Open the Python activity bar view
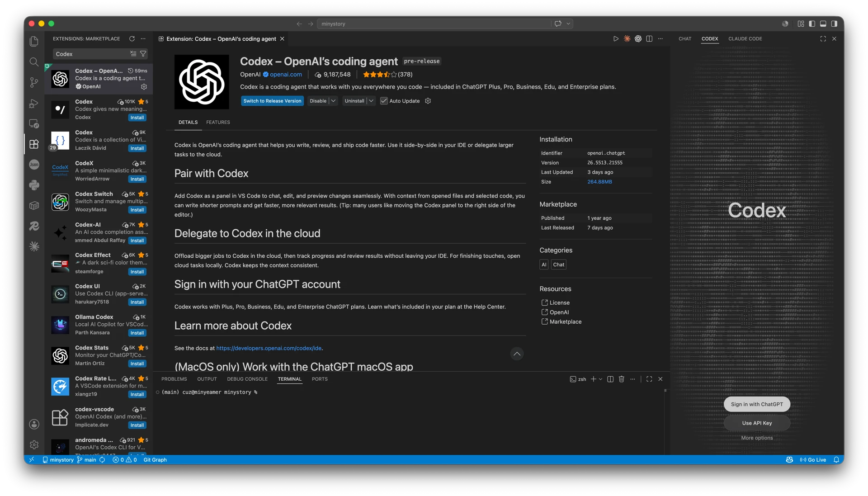Image resolution: width=868 pixels, height=496 pixels. pyautogui.click(x=34, y=185)
